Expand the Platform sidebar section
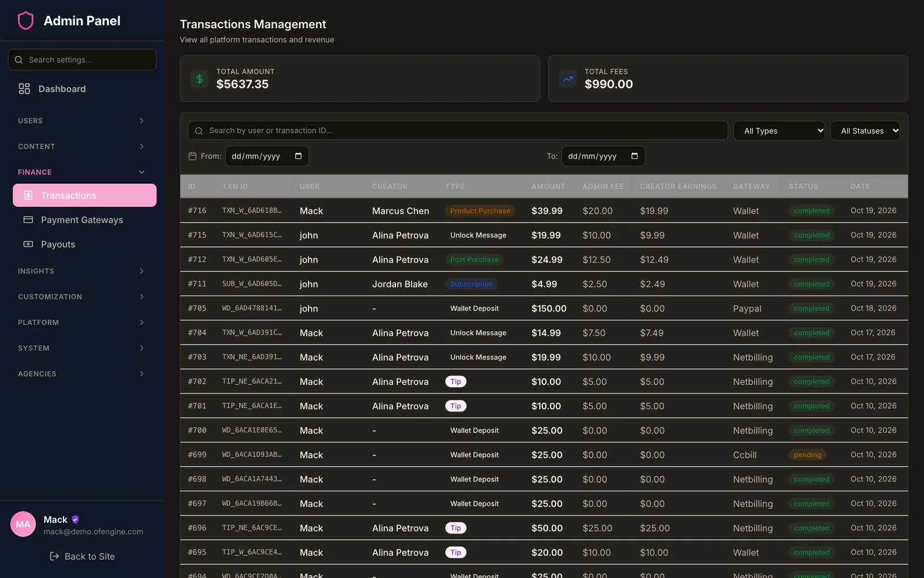The height and width of the screenshot is (578, 924). 82,323
